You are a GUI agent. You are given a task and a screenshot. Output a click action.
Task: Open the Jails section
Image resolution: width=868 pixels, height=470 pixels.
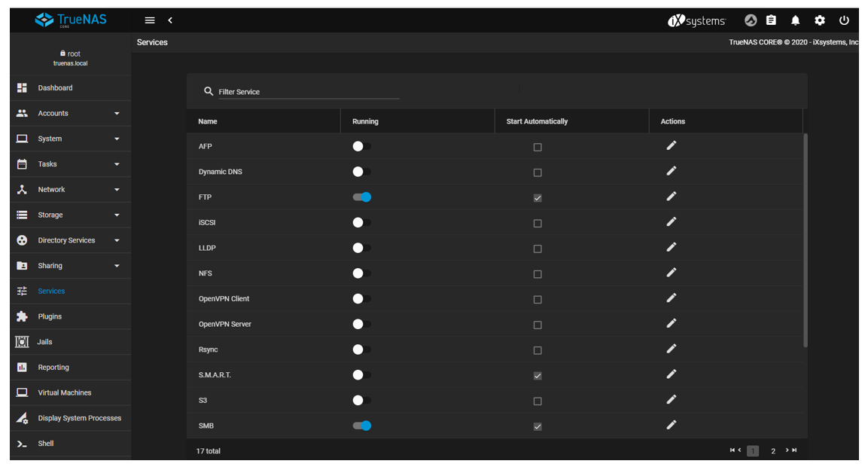tap(70, 342)
